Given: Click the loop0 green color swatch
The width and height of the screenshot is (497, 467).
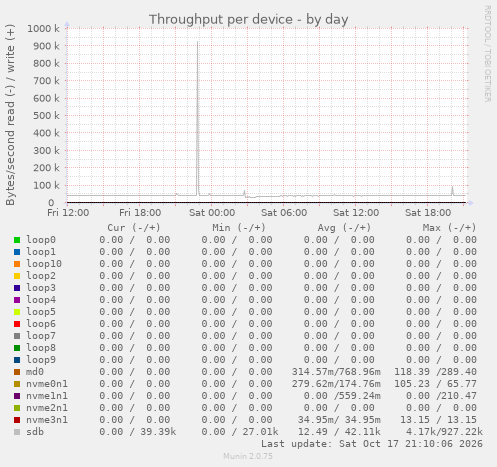Looking at the screenshot, I should coord(17,240).
